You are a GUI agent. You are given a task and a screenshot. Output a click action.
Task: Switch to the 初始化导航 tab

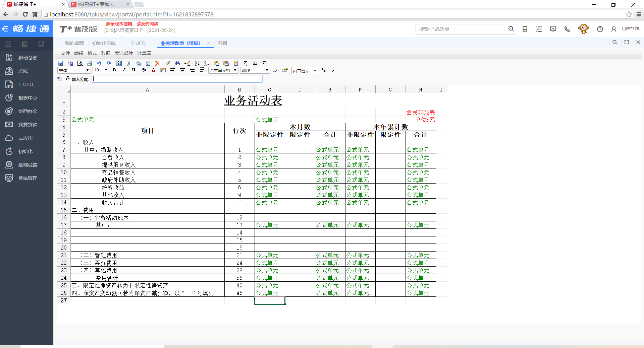click(104, 43)
